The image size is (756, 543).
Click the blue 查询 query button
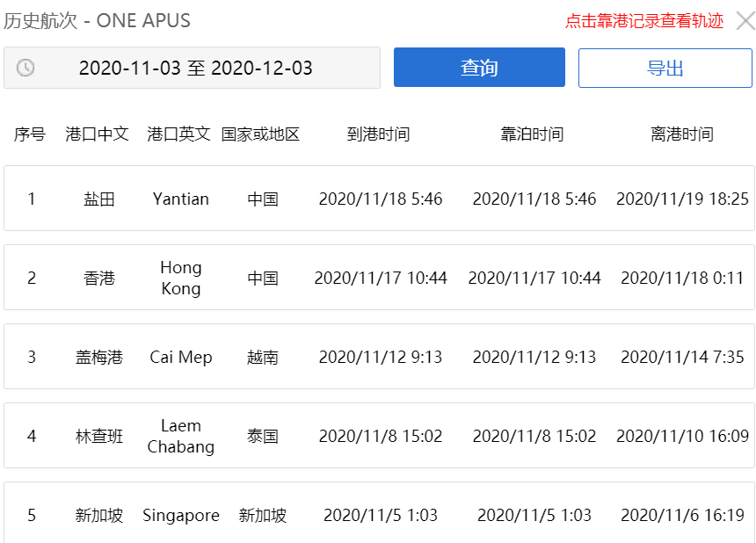pyautogui.click(x=479, y=67)
